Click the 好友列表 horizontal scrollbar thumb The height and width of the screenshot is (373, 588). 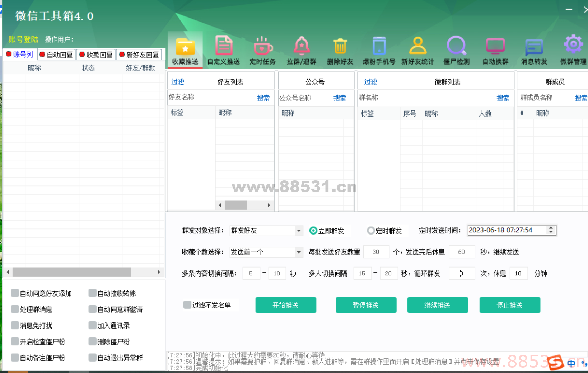[x=236, y=205]
